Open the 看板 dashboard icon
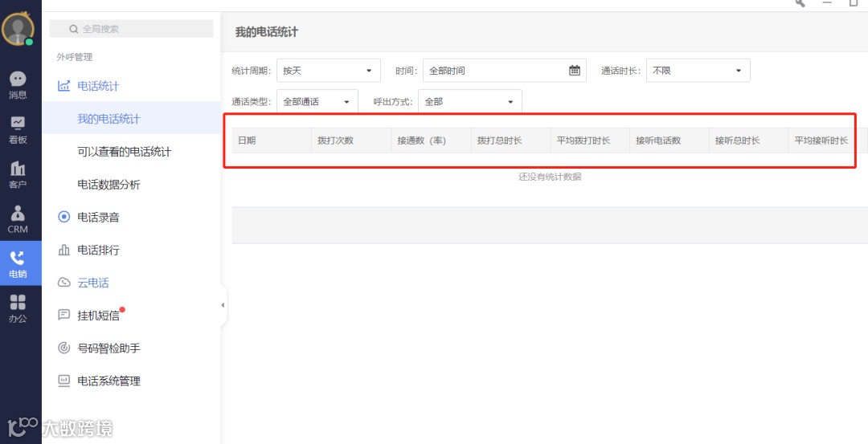Viewport: 868px width, 444px height. [x=18, y=130]
